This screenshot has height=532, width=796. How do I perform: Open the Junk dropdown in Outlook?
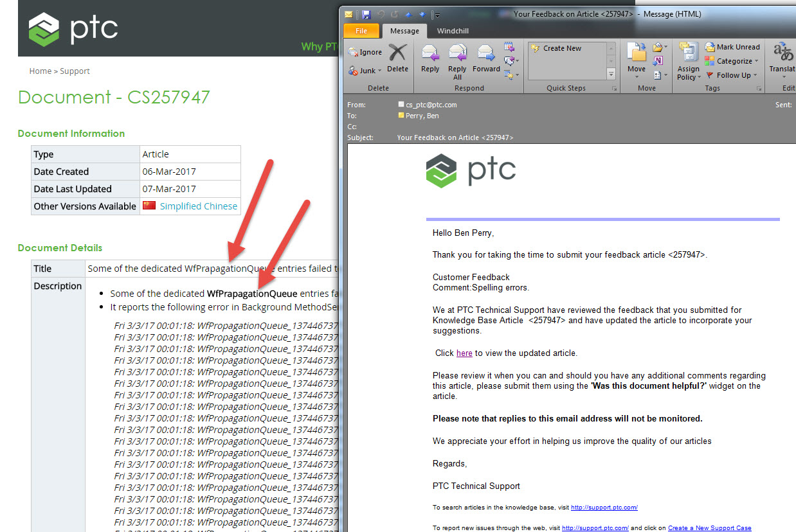pyautogui.click(x=365, y=71)
